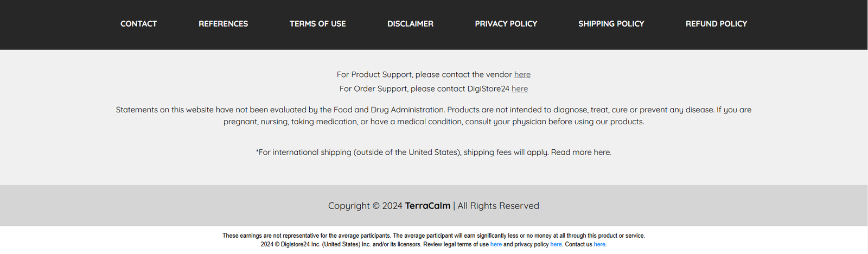Click the 'For Product Support' sentence text
The height and width of the screenshot is (254, 868).
coord(424,74)
